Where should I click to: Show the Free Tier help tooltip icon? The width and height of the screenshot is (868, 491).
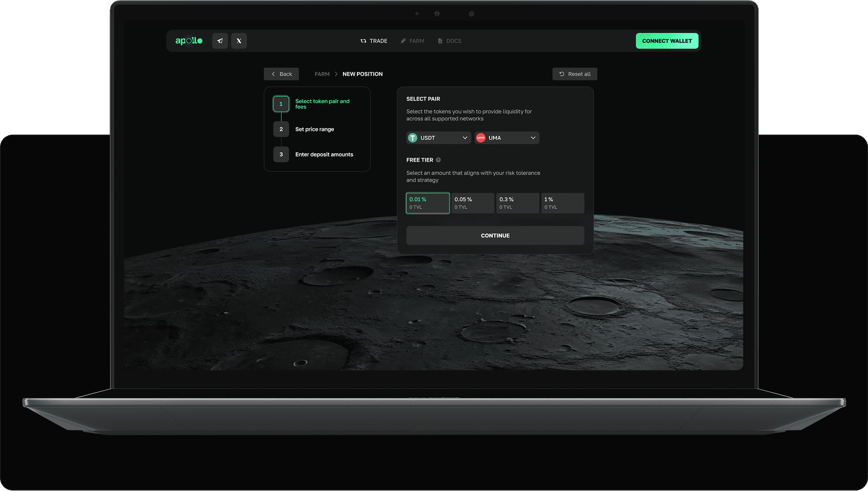pyautogui.click(x=438, y=160)
